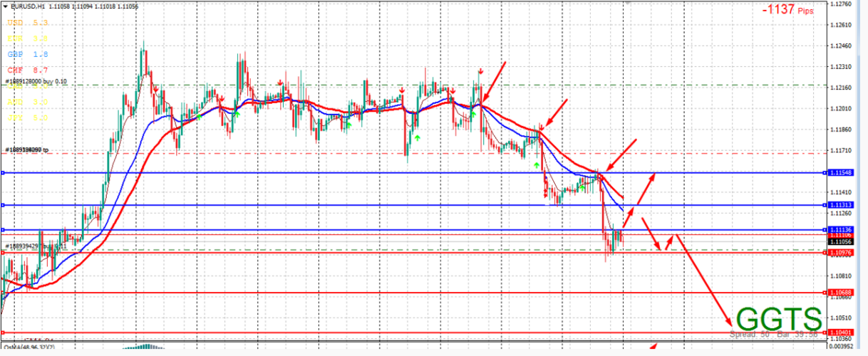The width and height of the screenshot is (868, 356).
Task: Select the 1.11313 blue price label
Action: [842, 205]
